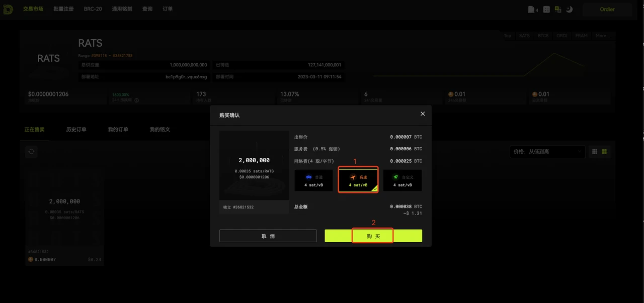Switch to the 正在售卖 tab
This screenshot has width=644, height=303.
[x=35, y=130]
